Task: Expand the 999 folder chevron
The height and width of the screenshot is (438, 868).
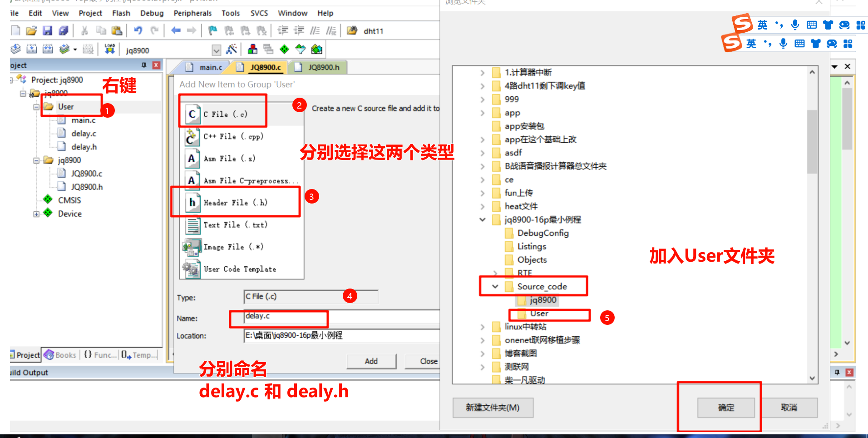Action: pyautogui.click(x=483, y=100)
